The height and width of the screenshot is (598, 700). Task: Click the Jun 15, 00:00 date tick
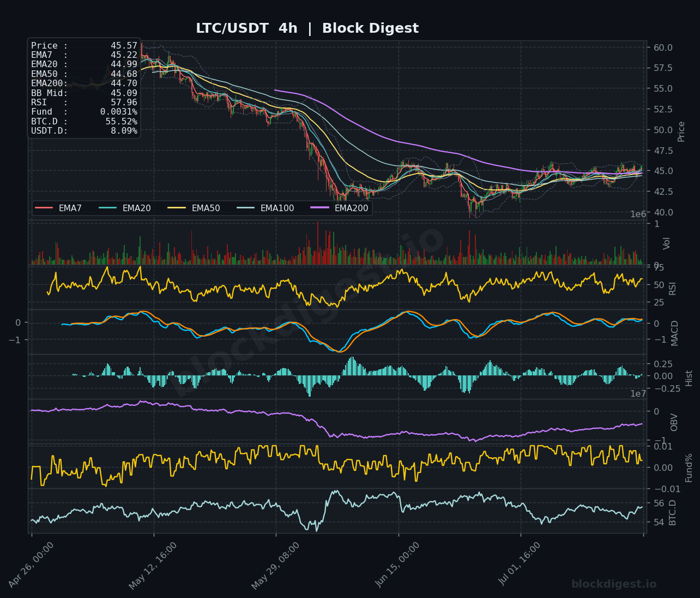[x=398, y=565]
